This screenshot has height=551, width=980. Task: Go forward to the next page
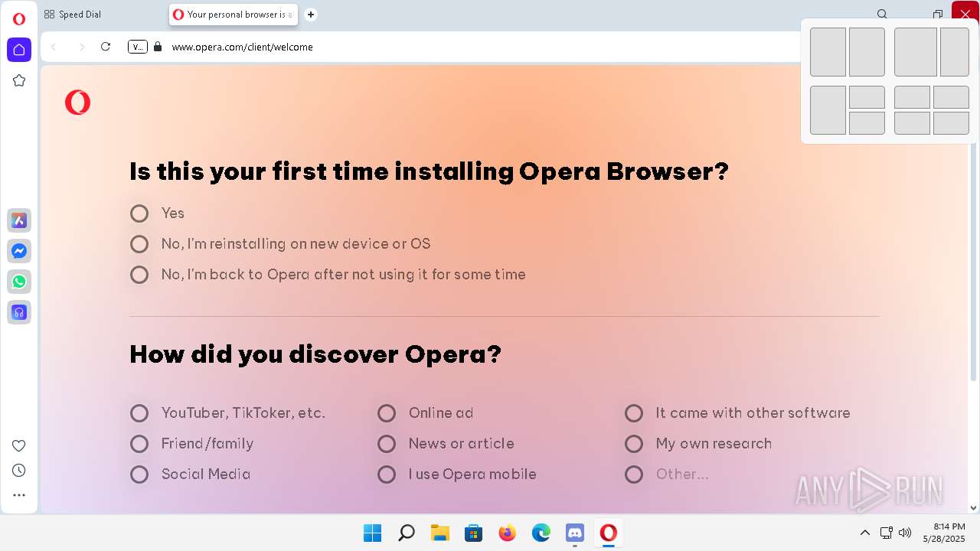81,47
